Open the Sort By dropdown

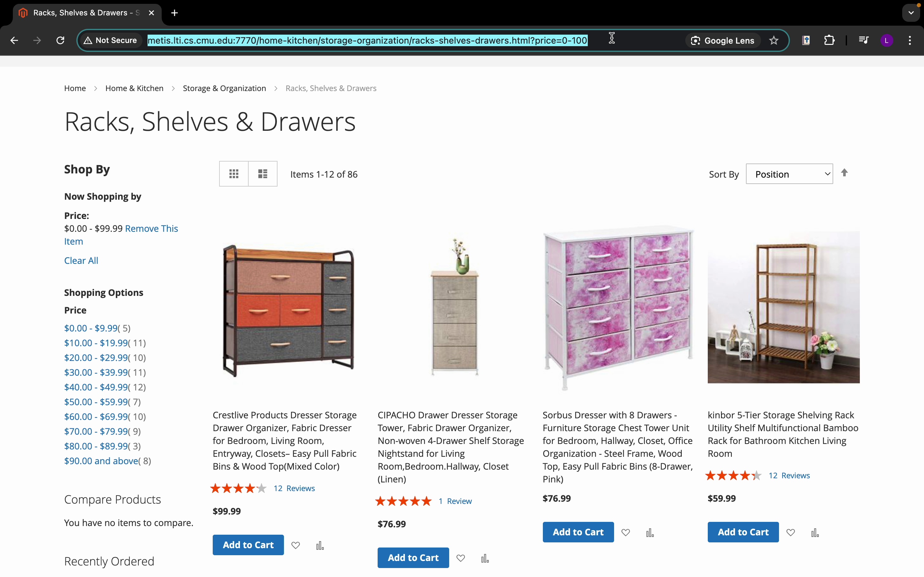pyautogui.click(x=789, y=174)
